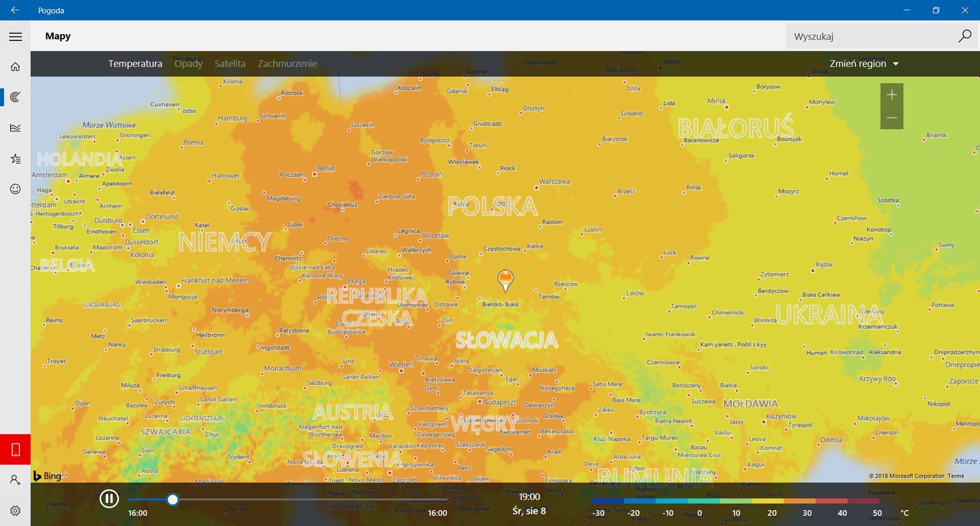Click the Gdańsk city label
The width and height of the screenshot is (980, 526).
457,91
